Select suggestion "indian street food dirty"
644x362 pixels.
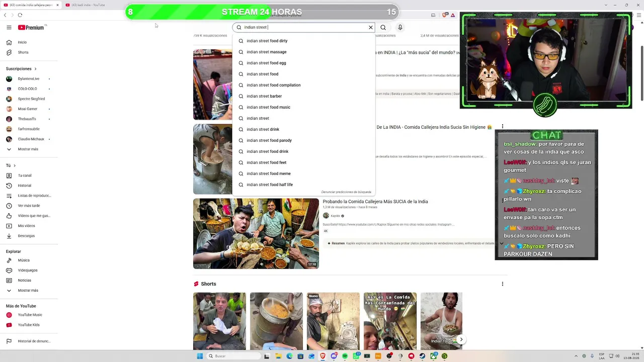click(304, 41)
